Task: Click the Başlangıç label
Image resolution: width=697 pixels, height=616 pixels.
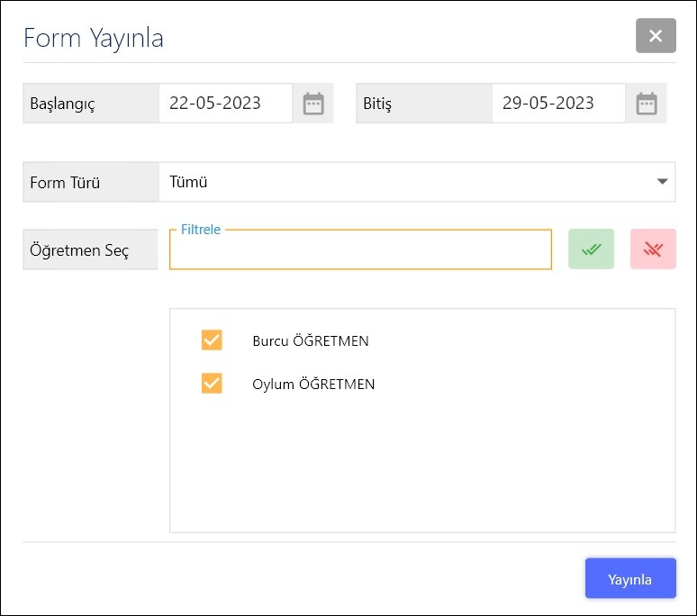Action: 62,104
